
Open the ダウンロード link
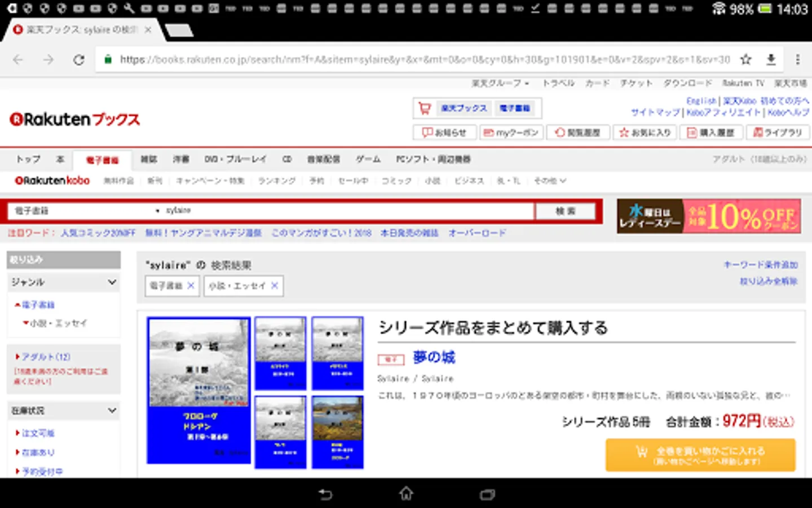pos(687,83)
